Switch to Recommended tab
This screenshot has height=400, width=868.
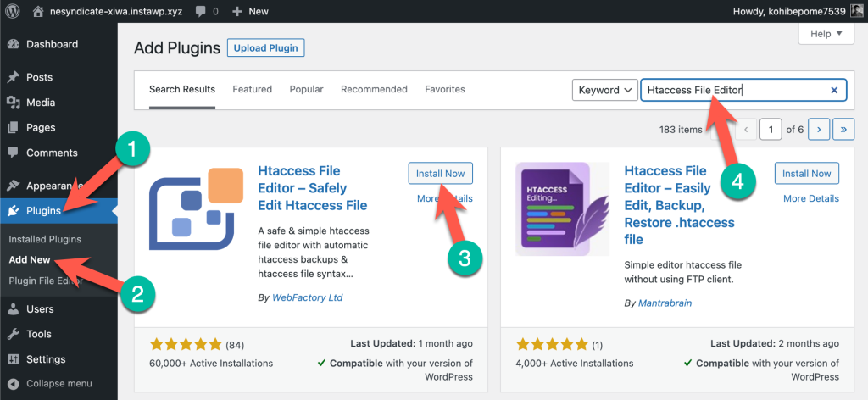coord(374,89)
